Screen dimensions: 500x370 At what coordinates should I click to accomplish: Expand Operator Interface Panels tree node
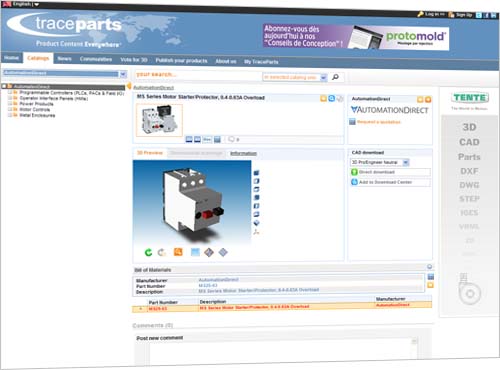coord(10,98)
